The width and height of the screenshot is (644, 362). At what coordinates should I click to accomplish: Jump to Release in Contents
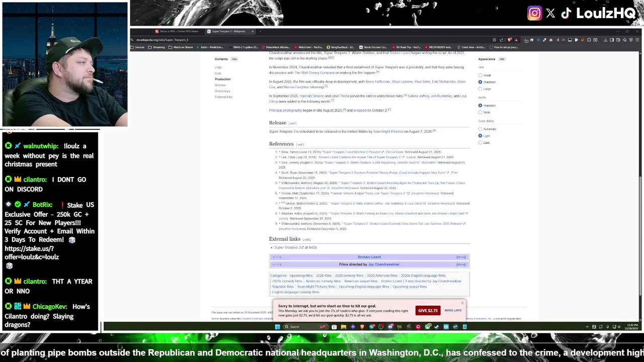220,85
